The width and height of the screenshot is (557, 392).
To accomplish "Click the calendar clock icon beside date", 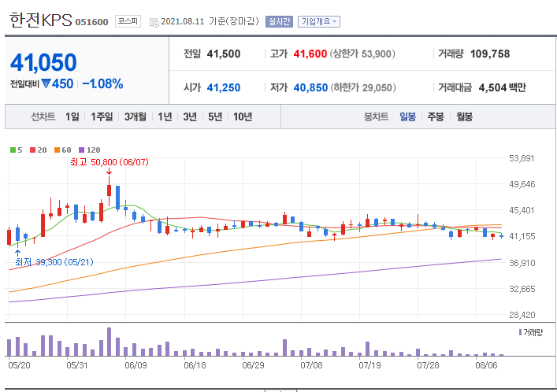I will [x=154, y=23].
